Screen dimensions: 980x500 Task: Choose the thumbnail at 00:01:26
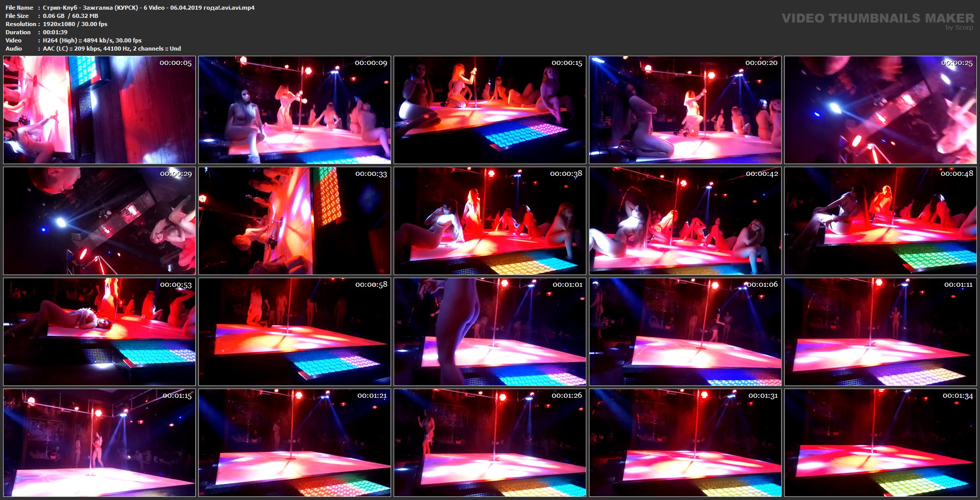[x=490, y=443]
